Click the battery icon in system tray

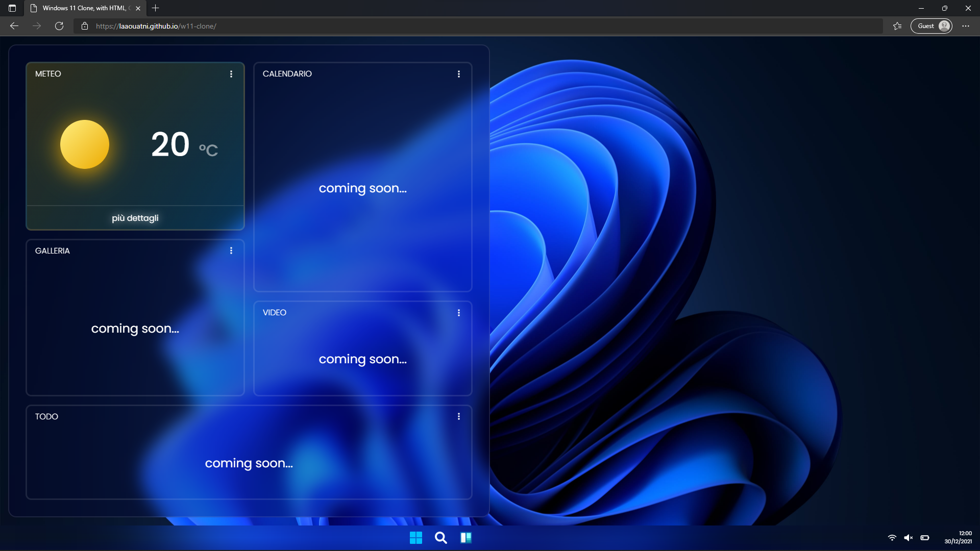pyautogui.click(x=925, y=537)
